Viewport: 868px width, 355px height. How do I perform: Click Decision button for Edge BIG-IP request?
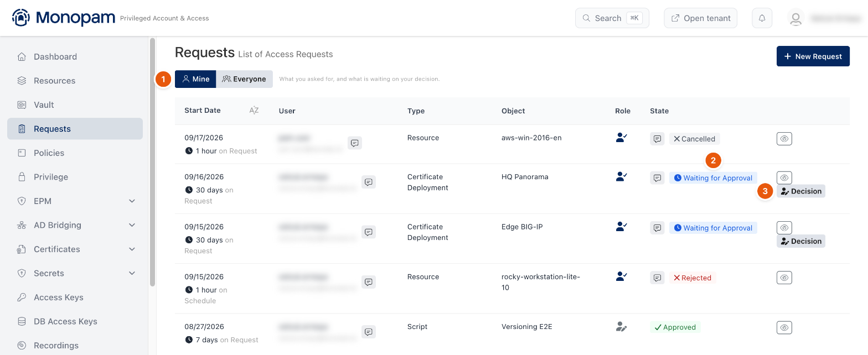800,241
